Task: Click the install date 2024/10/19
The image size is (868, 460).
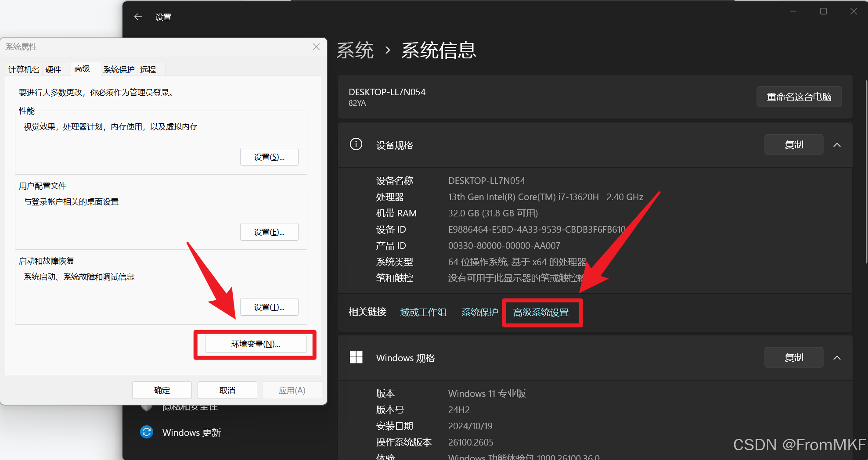Action: click(x=470, y=426)
